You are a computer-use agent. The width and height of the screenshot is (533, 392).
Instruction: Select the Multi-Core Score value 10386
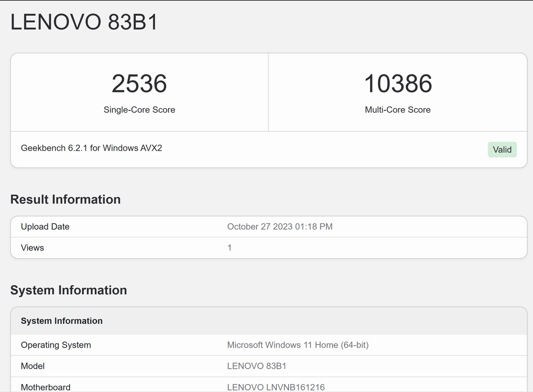tap(398, 83)
